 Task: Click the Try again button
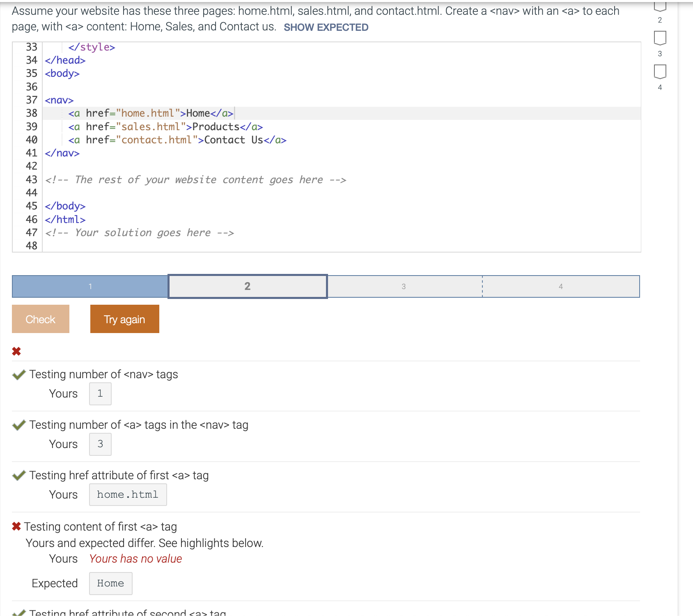(x=124, y=319)
